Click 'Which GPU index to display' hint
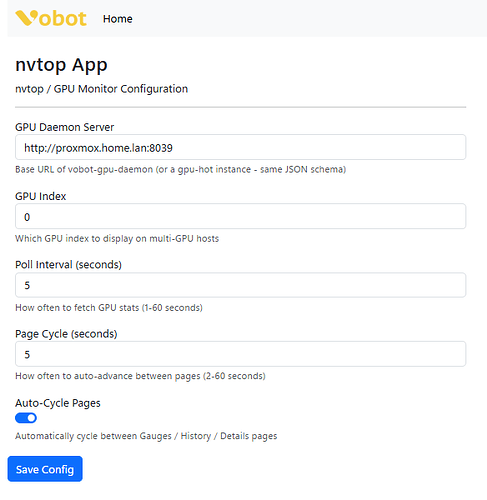 point(117,239)
